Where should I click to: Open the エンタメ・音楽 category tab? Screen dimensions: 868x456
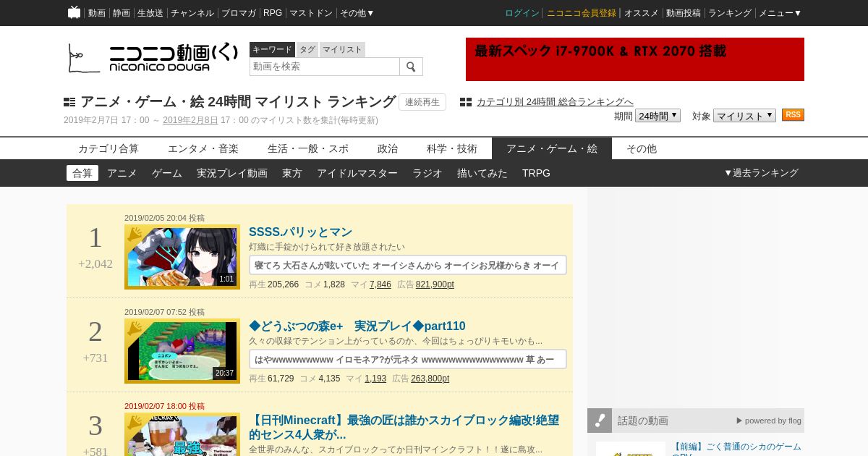[203, 148]
